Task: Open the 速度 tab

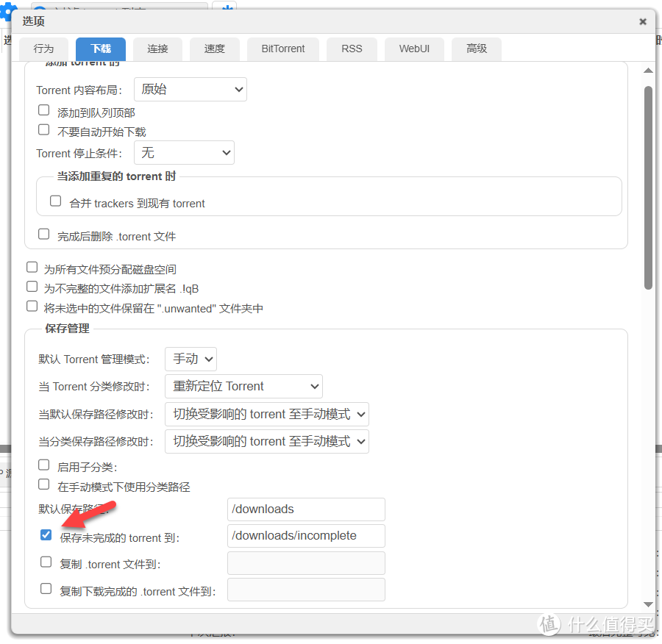Action: 215,49
